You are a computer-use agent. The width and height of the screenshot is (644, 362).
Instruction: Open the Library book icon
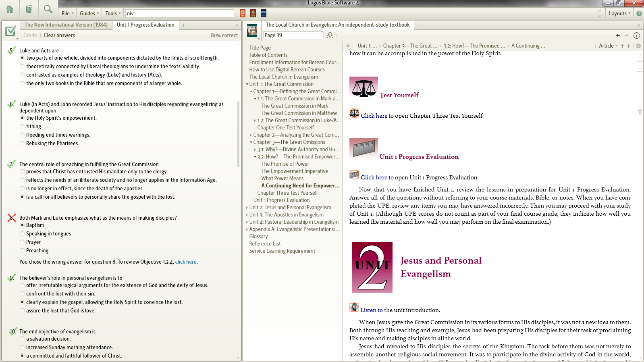(29, 9)
